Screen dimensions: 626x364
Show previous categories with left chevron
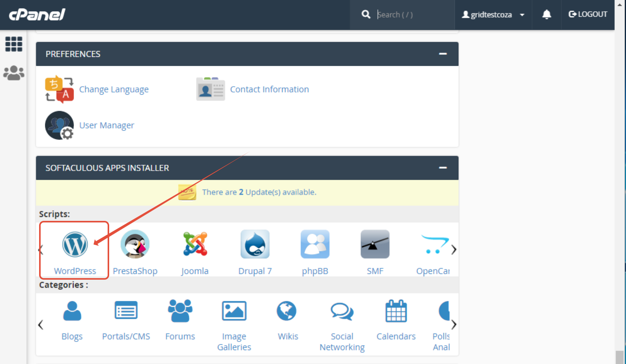pyautogui.click(x=41, y=325)
